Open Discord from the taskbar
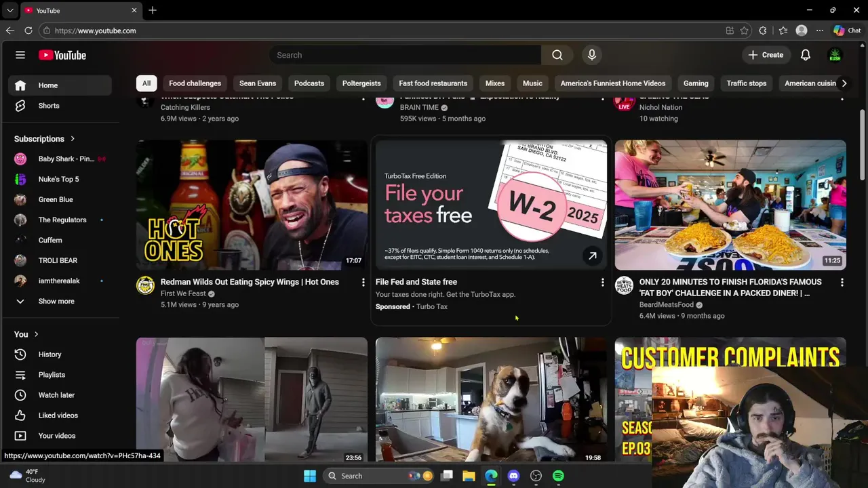Image resolution: width=868 pixels, height=488 pixels. [x=513, y=476]
